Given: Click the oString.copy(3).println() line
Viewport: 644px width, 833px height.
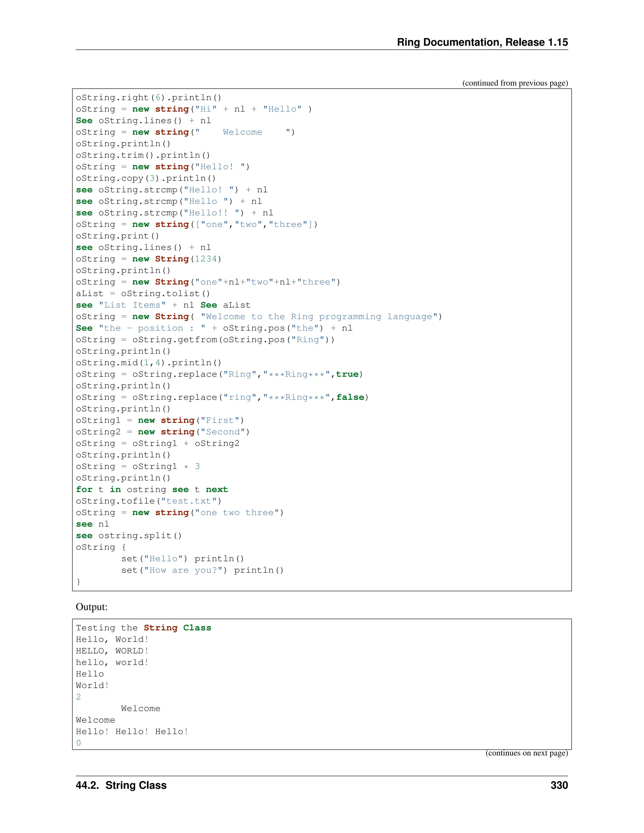Looking at the screenshot, I should pyautogui.click(x=146, y=179).
